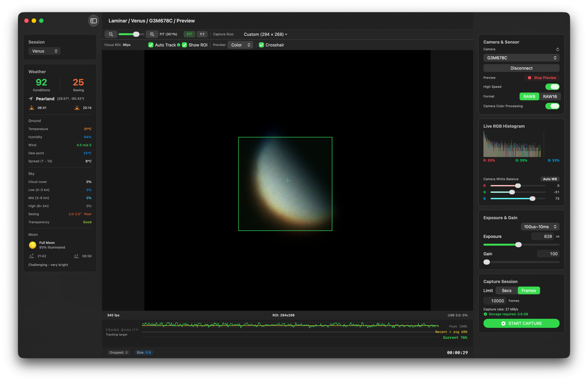Click the START CAPTURE button
Screen dimensions: 588x382
521,324
